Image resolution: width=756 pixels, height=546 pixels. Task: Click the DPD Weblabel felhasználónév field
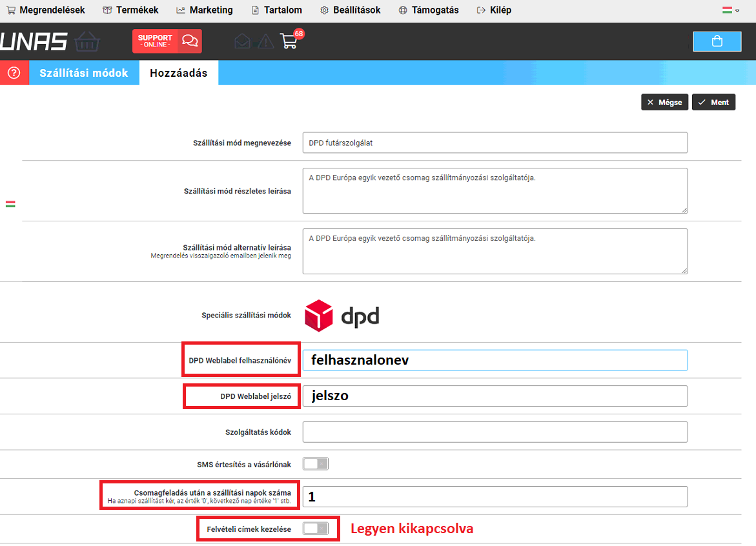[495, 360]
